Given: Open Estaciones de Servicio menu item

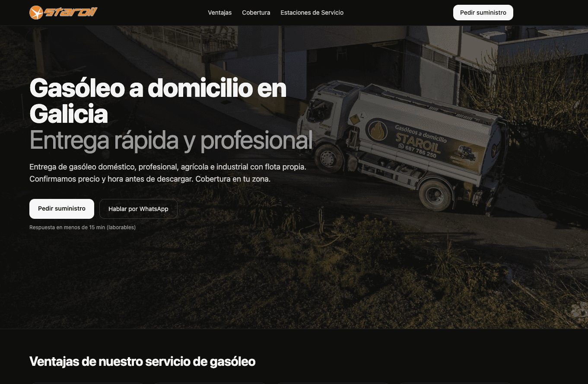Looking at the screenshot, I should pyautogui.click(x=312, y=13).
